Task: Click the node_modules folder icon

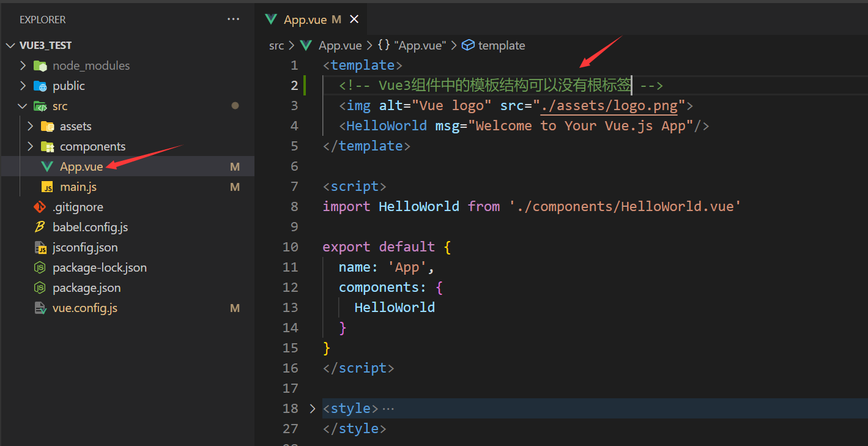Action: click(x=40, y=65)
